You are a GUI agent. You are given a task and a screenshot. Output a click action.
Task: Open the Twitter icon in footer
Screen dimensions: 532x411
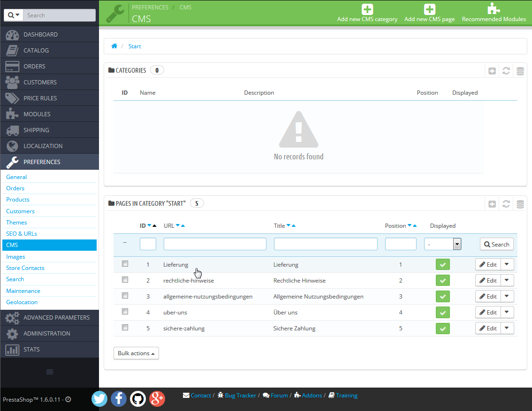[x=99, y=398]
